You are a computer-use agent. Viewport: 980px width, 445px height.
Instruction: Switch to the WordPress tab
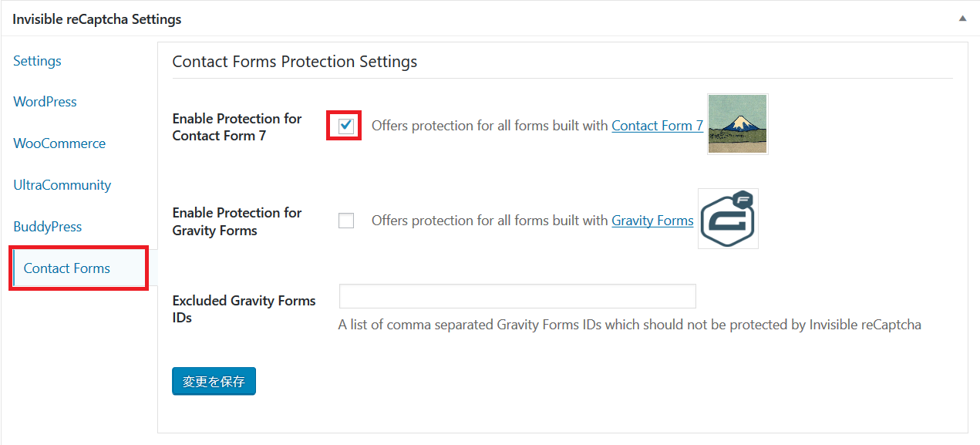coord(45,102)
